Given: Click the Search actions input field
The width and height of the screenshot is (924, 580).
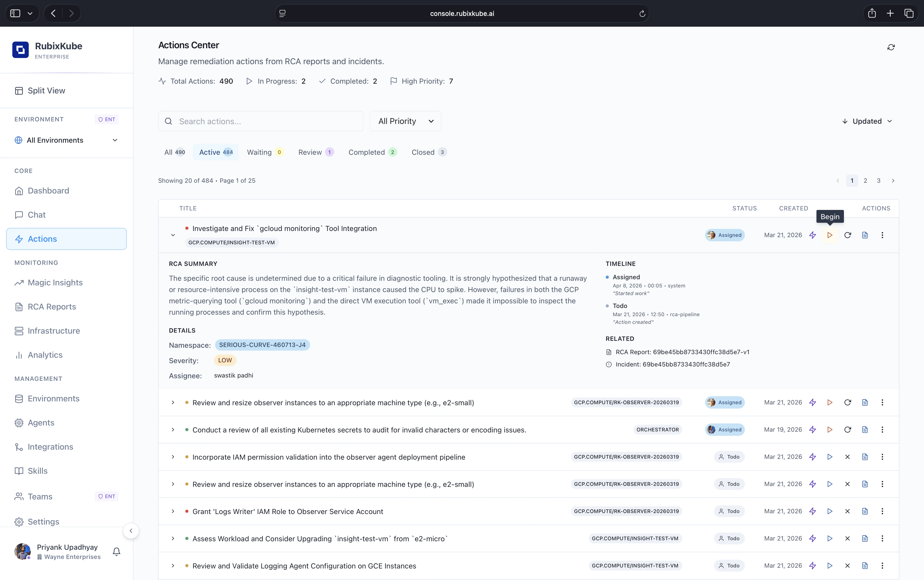Looking at the screenshot, I should pos(261,121).
